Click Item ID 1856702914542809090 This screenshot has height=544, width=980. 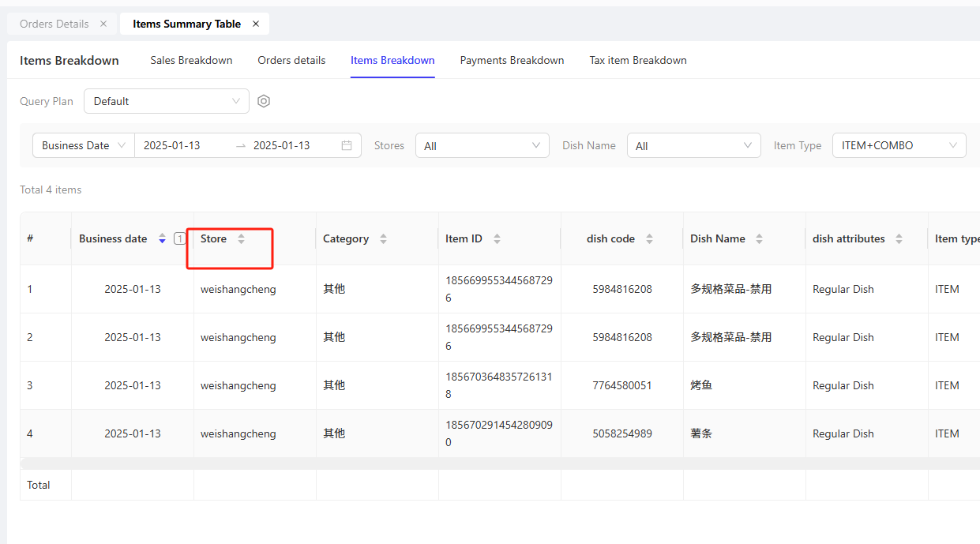499,433
